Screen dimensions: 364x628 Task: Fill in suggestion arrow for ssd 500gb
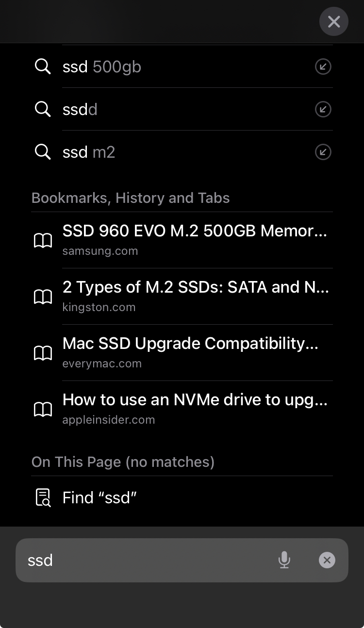pos(323,66)
